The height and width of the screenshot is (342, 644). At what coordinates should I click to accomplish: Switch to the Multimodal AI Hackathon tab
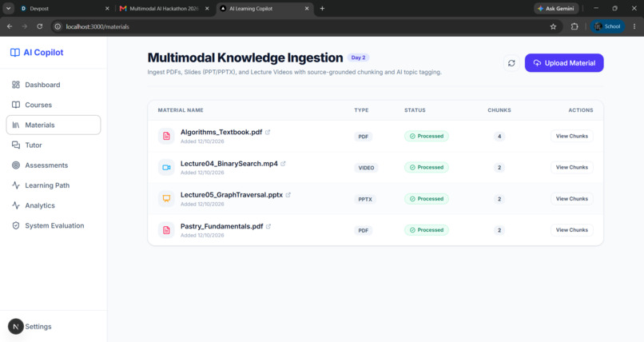tap(165, 8)
